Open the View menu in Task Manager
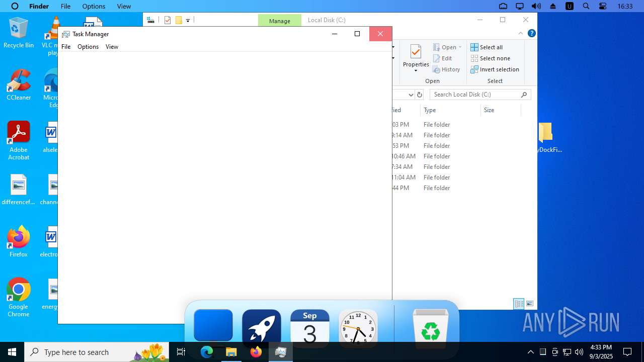 tap(112, 47)
